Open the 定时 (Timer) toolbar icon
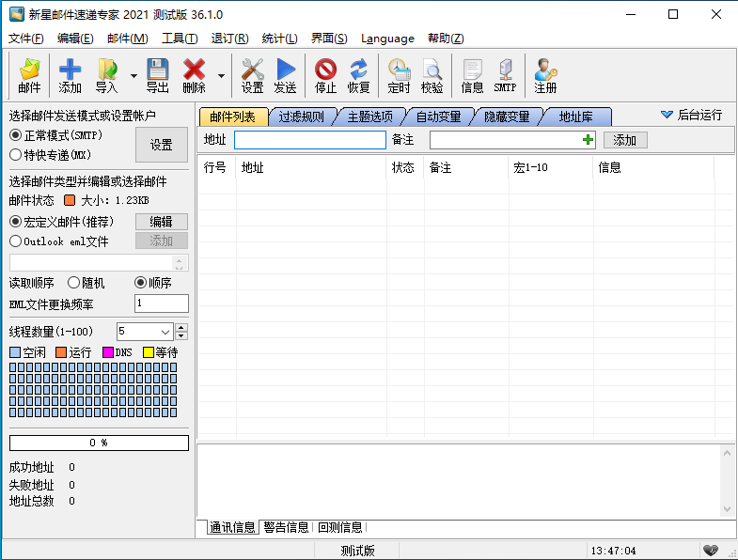Image resolution: width=738 pixels, height=560 pixels. point(399,74)
